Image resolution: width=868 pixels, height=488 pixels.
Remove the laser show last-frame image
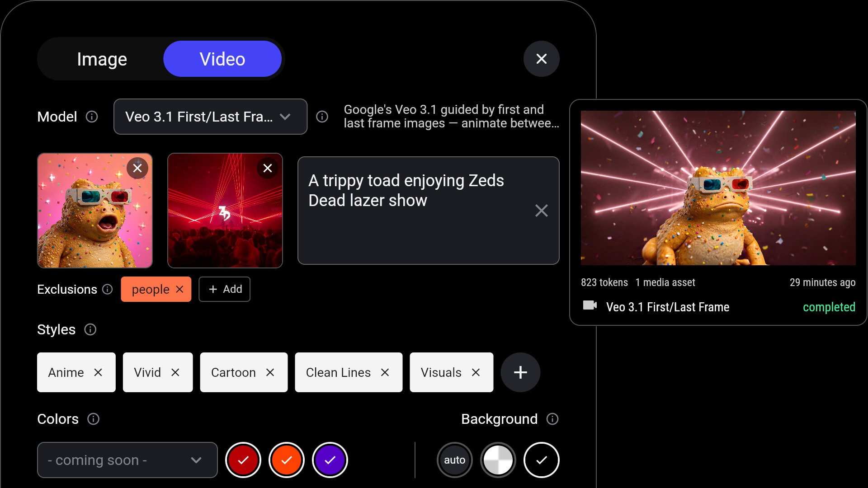click(268, 168)
